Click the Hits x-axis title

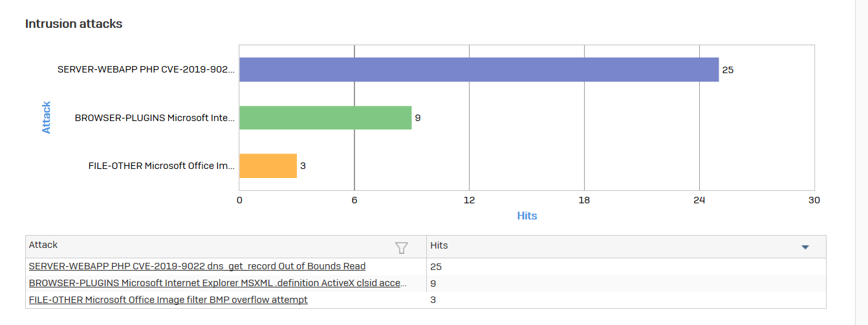527,216
